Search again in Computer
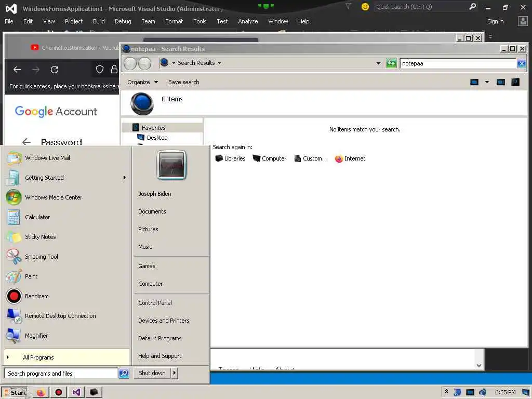 (x=270, y=158)
